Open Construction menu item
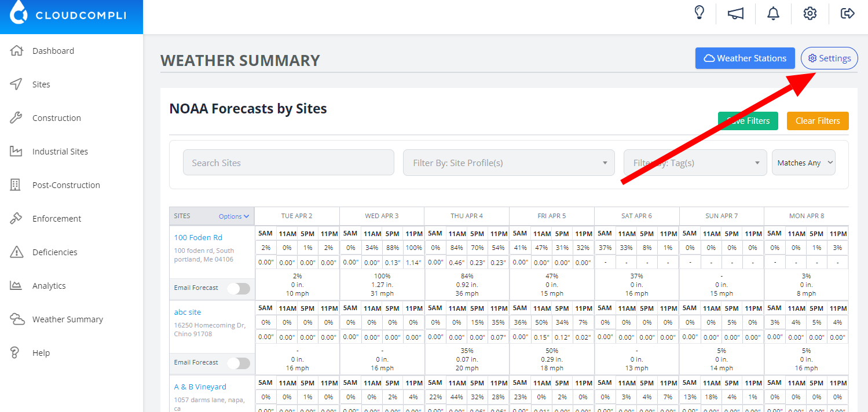This screenshot has height=412, width=868. coord(57,118)
